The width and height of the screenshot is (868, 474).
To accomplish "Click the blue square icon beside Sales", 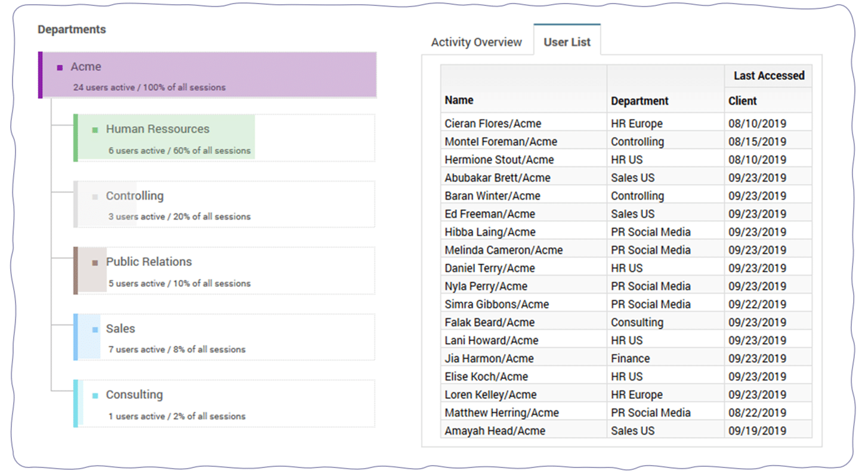I will coord(95,329).
